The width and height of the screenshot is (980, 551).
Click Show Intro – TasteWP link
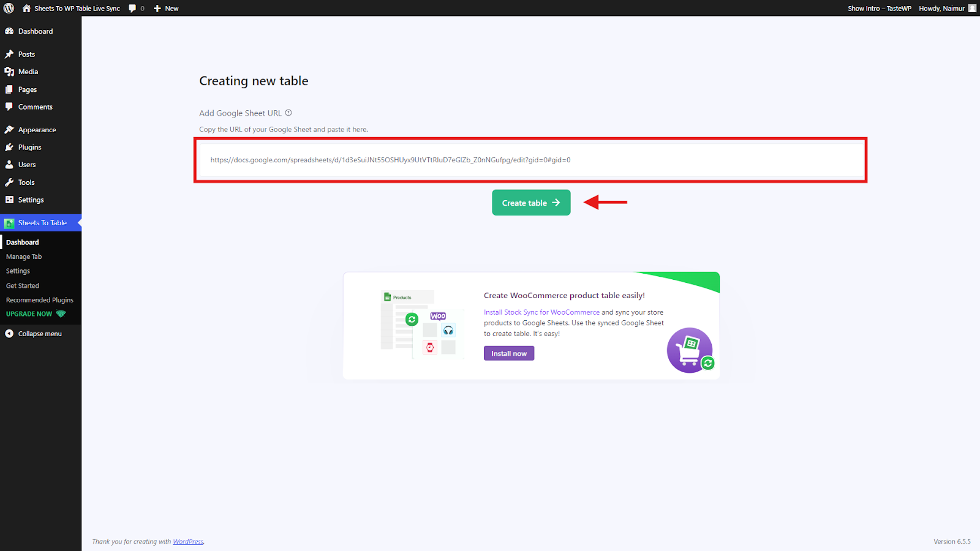(x=880, y=9)
